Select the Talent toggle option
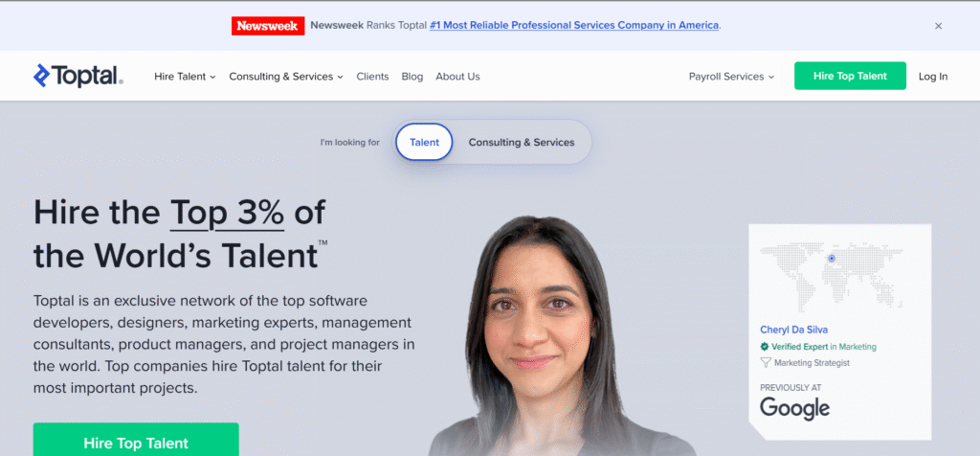Viewport: 980px width, 456px height. [x=424, y=142]
